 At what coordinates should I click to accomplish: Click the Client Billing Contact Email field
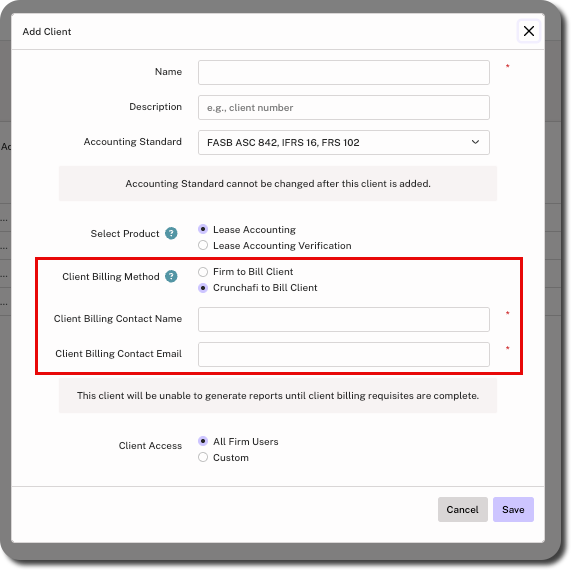click(344, 354)
